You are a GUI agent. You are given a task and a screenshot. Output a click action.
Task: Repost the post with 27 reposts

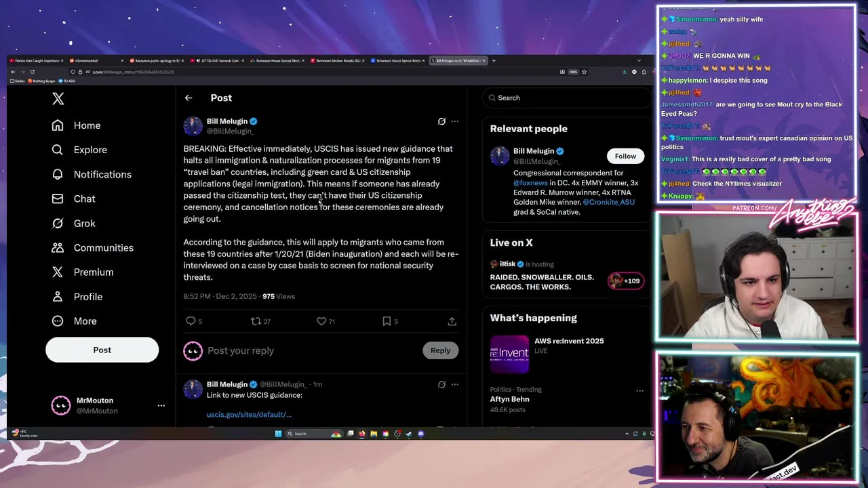(260, 321)
